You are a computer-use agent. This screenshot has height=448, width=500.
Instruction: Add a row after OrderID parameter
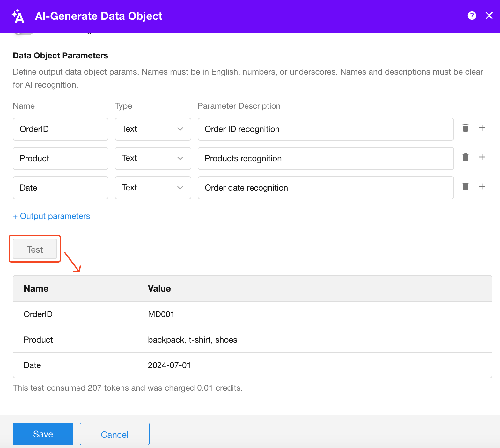click(x=482, y=128)
